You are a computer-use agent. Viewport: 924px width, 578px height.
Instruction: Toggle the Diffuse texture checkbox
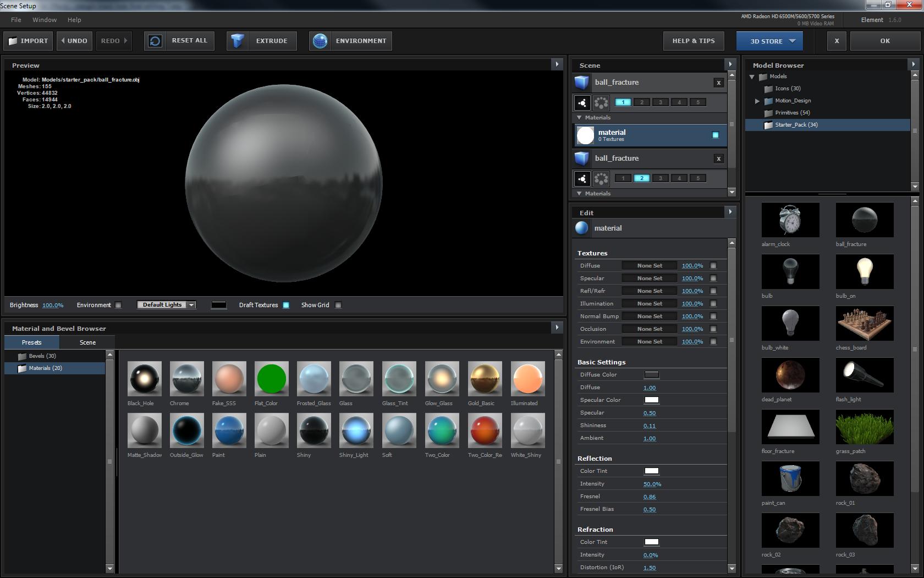click(x=713, y=265)
